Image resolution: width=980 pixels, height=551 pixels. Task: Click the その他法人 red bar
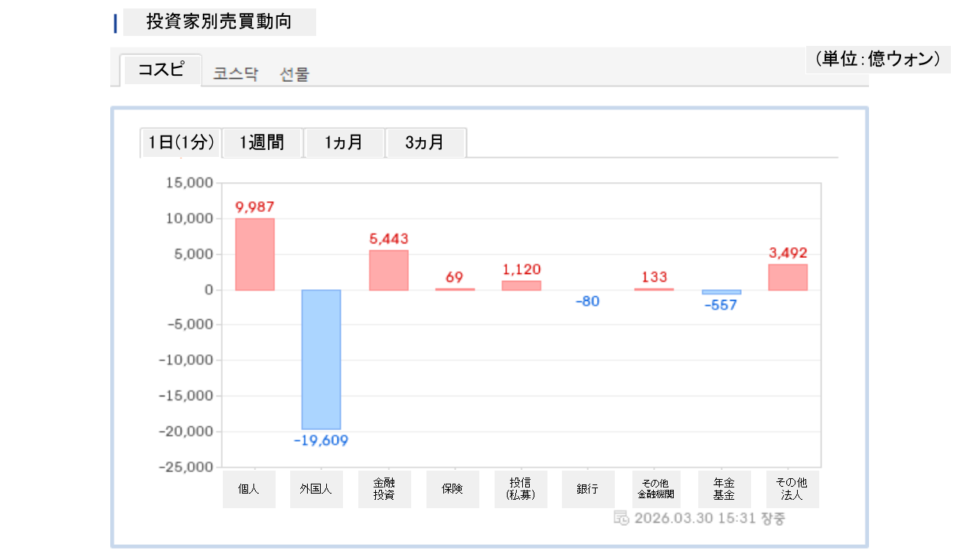788,277
